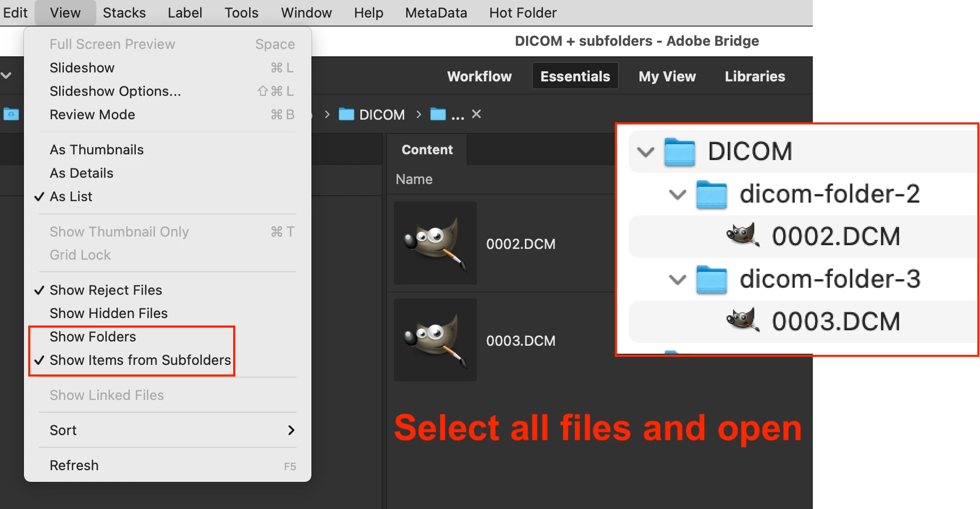Open the Stacks menu

click(x=124, y=13)
